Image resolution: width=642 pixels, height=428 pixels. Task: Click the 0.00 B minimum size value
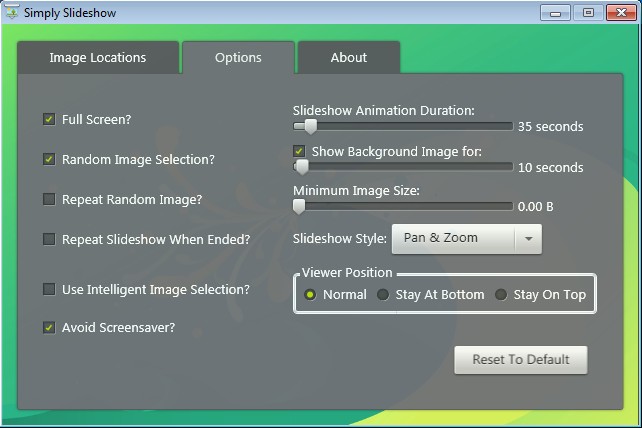click(x=535, y=206)
